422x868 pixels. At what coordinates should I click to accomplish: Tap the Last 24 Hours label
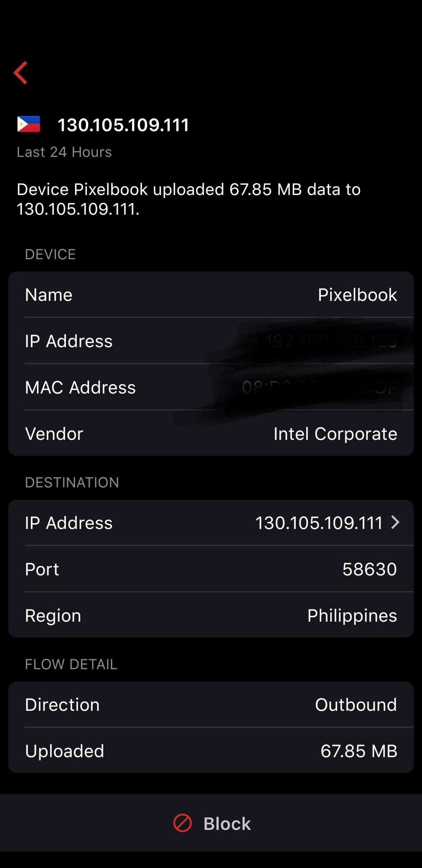[64, 152]
